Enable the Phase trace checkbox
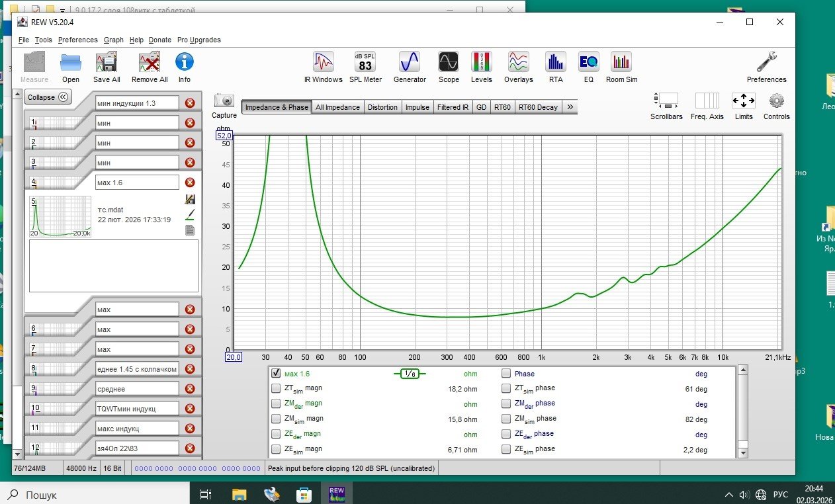The image size is (835, 504). click(506, 374)
